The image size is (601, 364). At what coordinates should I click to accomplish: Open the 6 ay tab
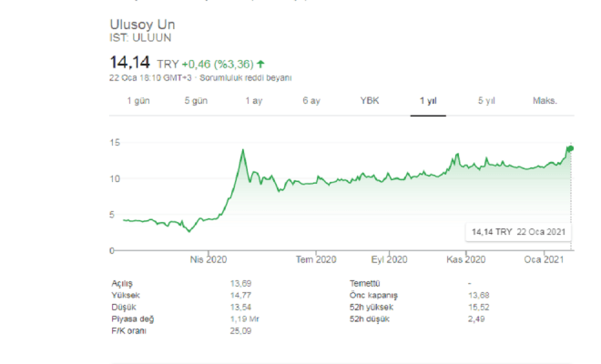[x=311, y=100]
